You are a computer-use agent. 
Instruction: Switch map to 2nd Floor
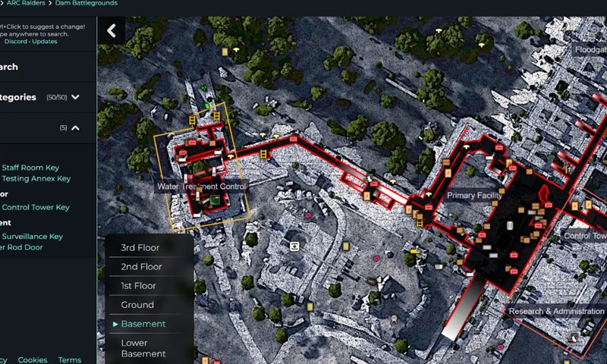click(x=141, y=267)
